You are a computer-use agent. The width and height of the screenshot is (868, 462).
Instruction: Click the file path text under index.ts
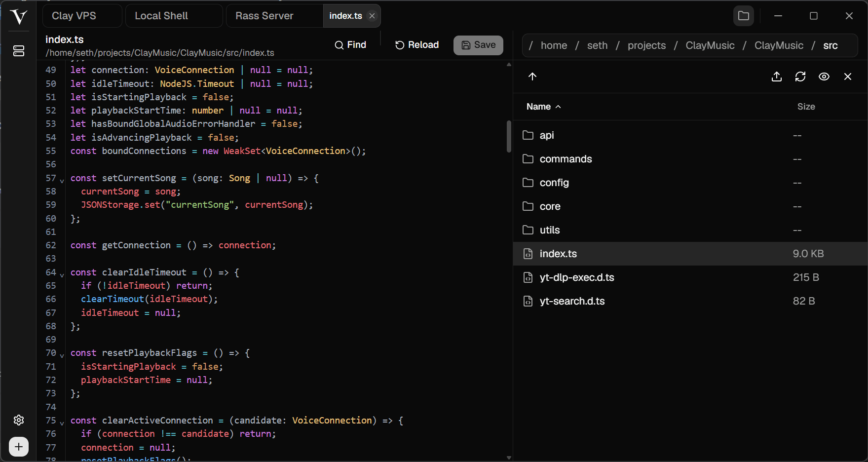[x=160, y=53]
